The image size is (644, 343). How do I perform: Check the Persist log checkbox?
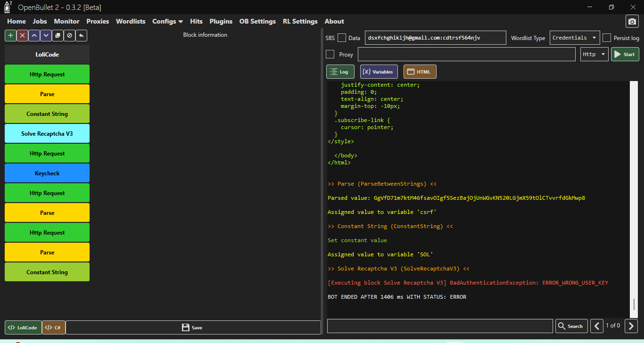[607, 38]
